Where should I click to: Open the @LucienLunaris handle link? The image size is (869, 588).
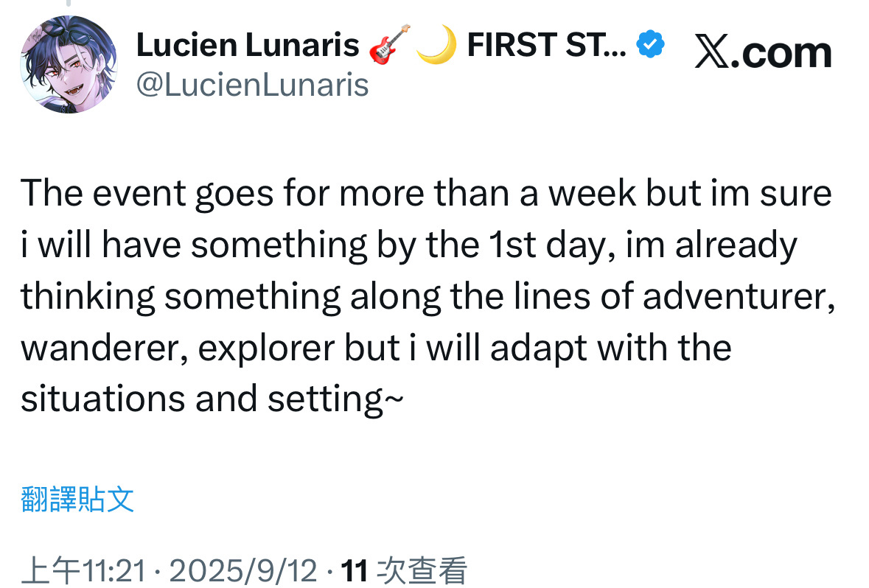[x=252, y=85]
